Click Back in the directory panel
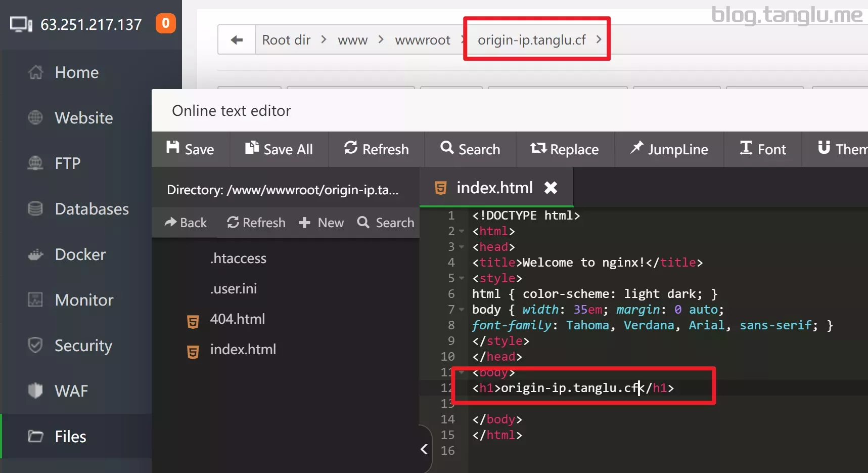868x473 pixels. 186,223
